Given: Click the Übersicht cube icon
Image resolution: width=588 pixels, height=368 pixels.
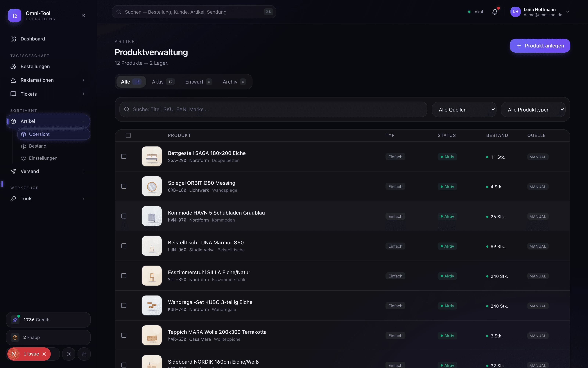Looking at the screenshot, I should (x=24, y=134).
